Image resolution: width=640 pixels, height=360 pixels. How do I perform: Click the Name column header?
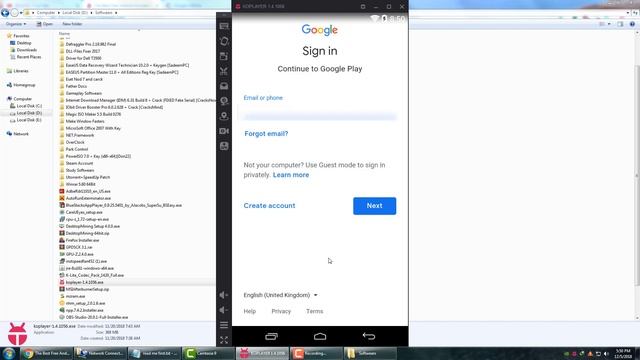pos(64,33)
